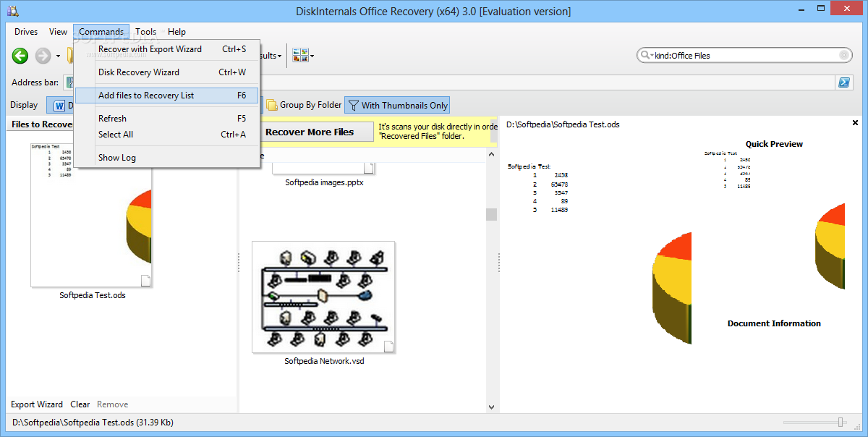868x437 pixels.
Task: Click the address bar go button
Action: tap(843, 82)
